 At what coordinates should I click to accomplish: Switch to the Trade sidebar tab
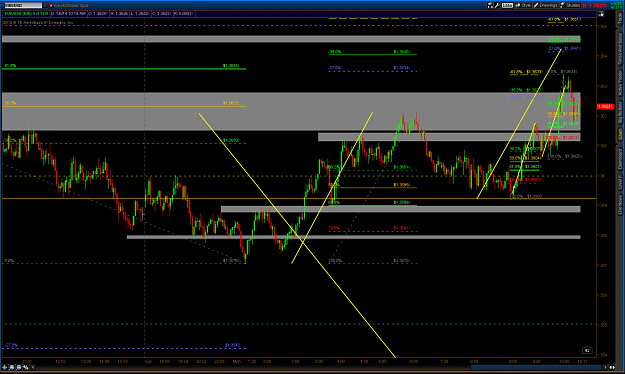[620, 19]
